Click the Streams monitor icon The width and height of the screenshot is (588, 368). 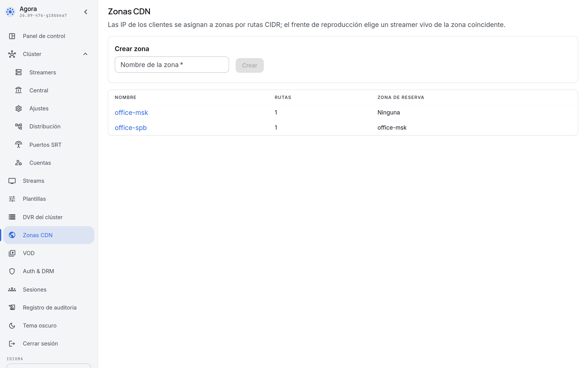tap(12, 181)
